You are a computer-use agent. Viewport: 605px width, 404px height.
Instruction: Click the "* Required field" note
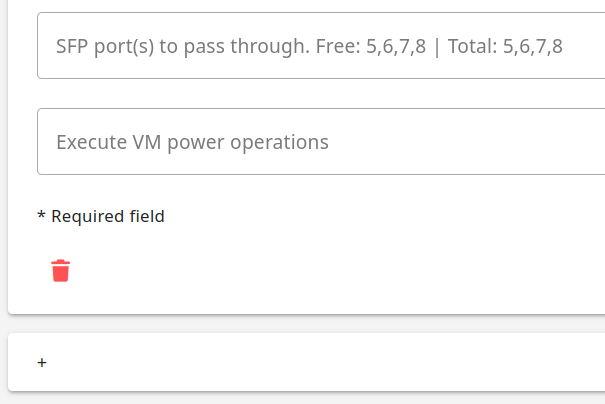(101, 216)
